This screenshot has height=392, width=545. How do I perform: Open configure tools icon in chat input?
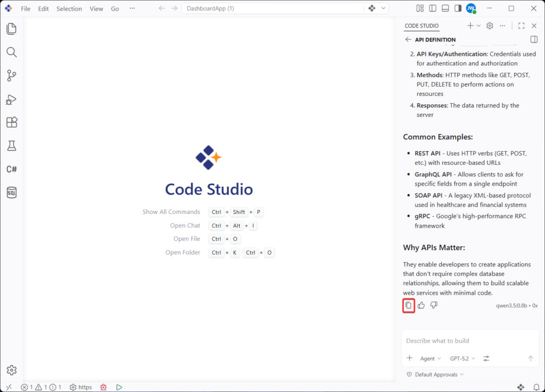(486, 358)
